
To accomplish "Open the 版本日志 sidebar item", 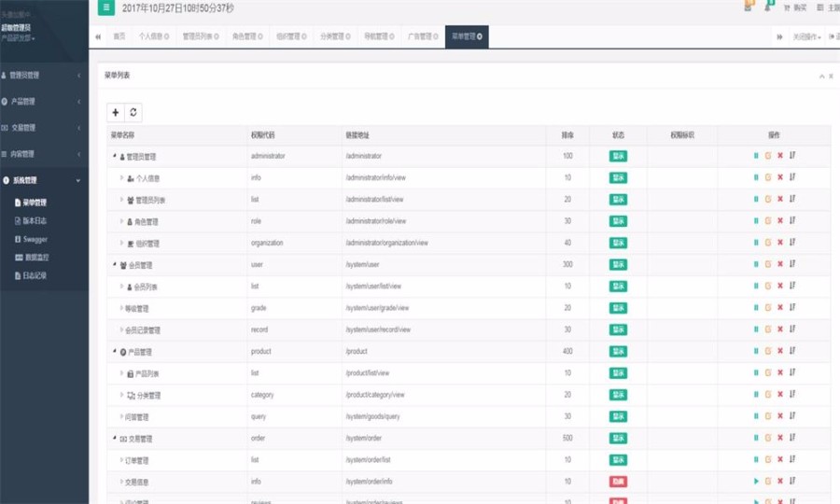I will click(31, 220).
